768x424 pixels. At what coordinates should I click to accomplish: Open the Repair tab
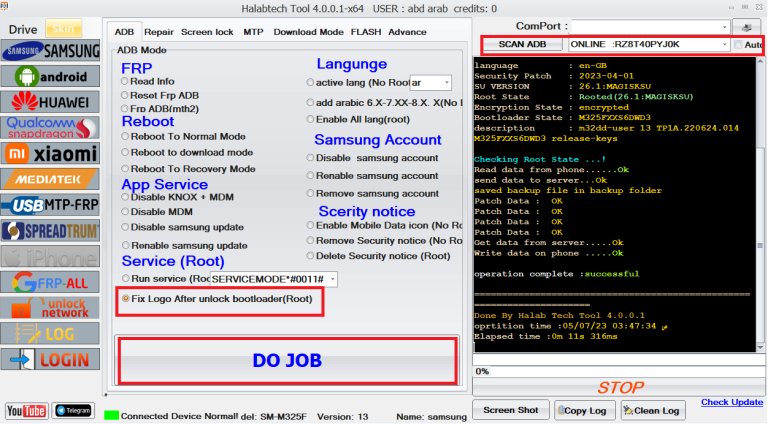point(159,32)
